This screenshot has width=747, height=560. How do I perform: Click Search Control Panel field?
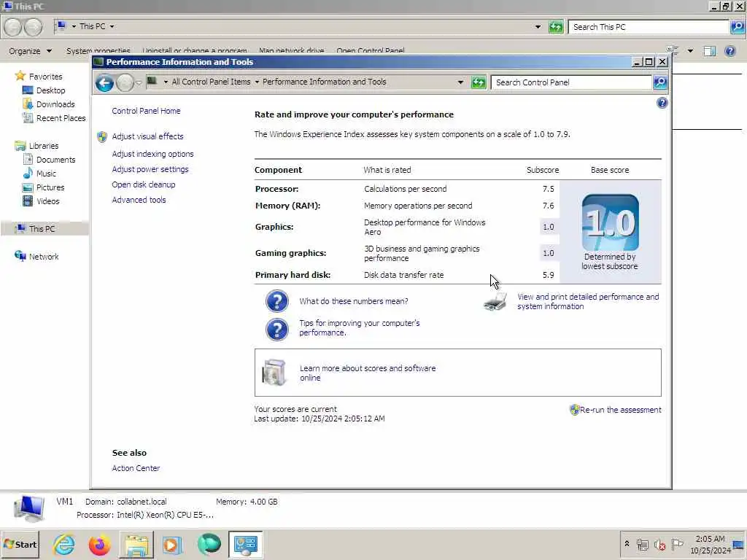[x=571, y=82]
